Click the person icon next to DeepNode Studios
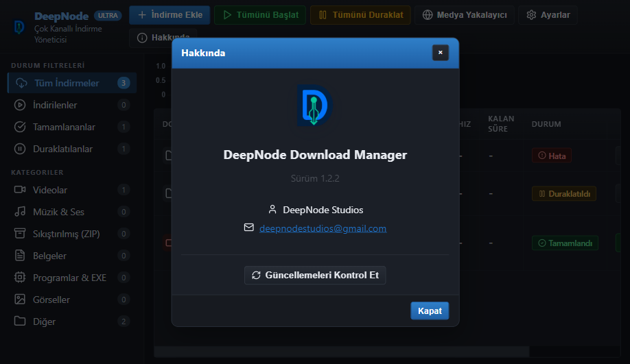This screenshot has height=364, width=630. pyautogui.click(x=272, y=210)
